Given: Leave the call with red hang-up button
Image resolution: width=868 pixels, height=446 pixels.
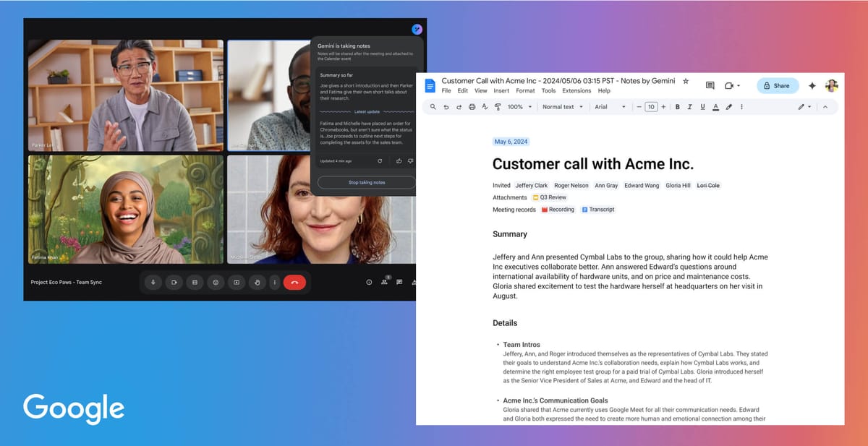Looking at the screenshot, I should pyautogui.click(x=294, y=283).
